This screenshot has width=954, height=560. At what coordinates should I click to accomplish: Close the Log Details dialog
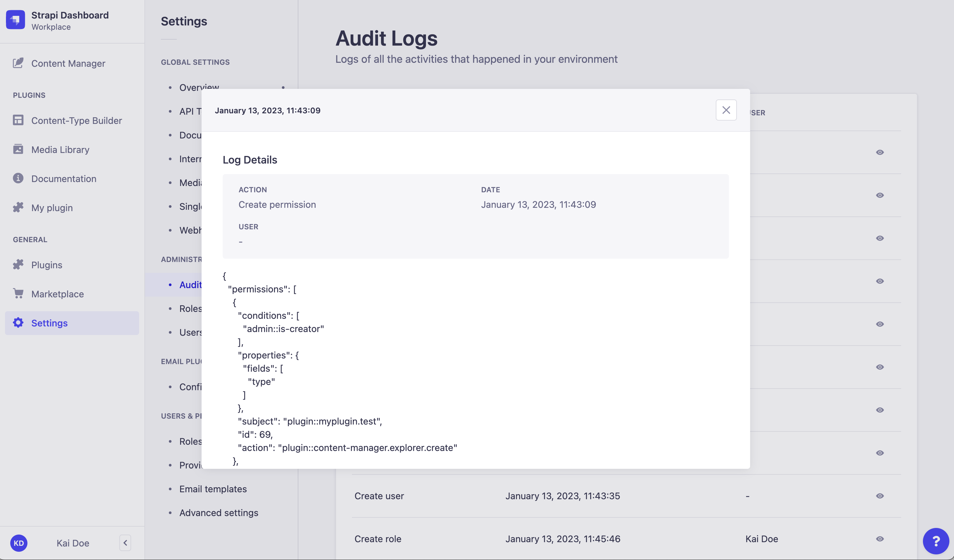(726, 110)
